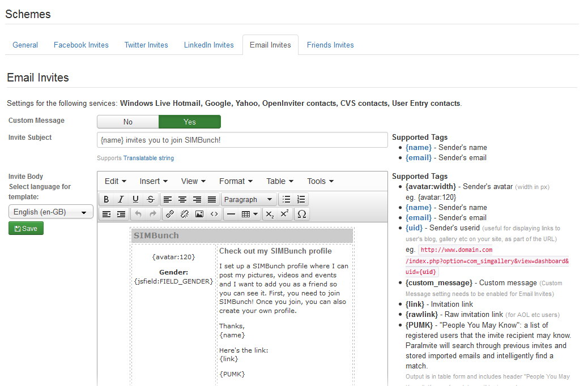Click the green Save button

26,228
